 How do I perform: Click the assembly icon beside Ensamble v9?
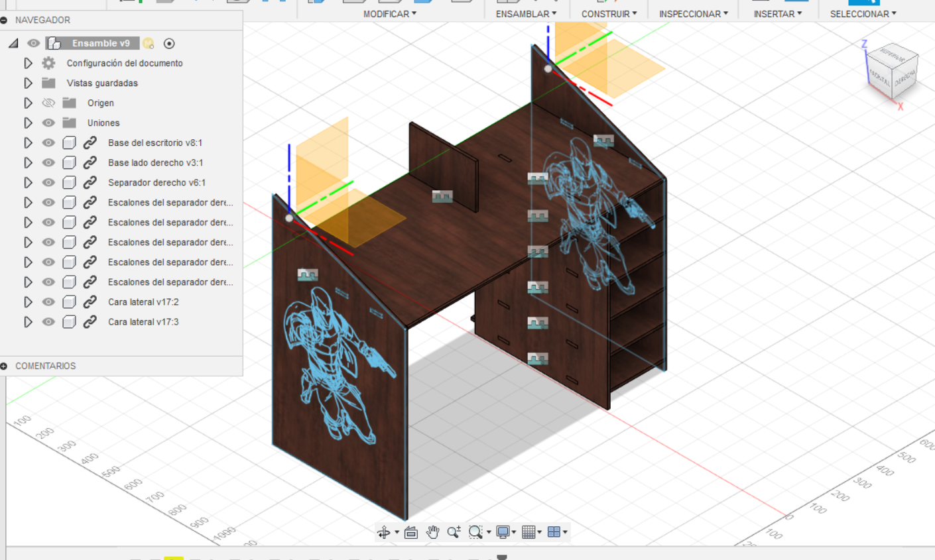point(54,43)
